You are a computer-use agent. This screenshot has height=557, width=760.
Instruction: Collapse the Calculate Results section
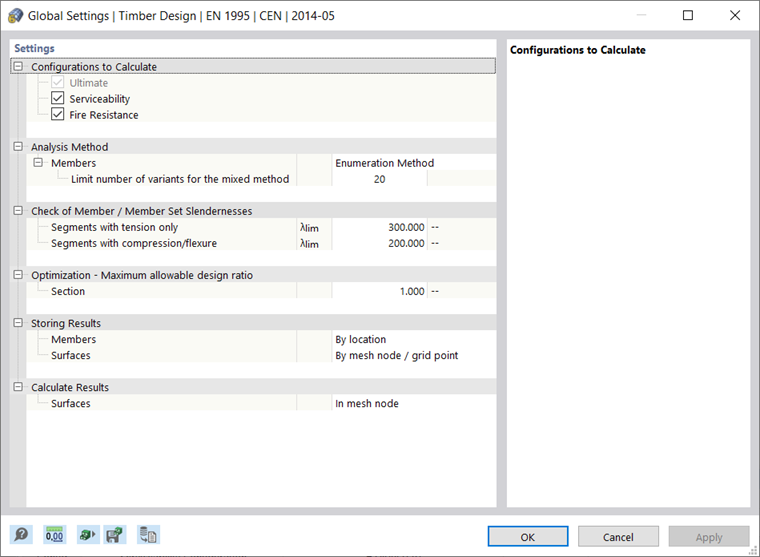(x=18, y=387)
